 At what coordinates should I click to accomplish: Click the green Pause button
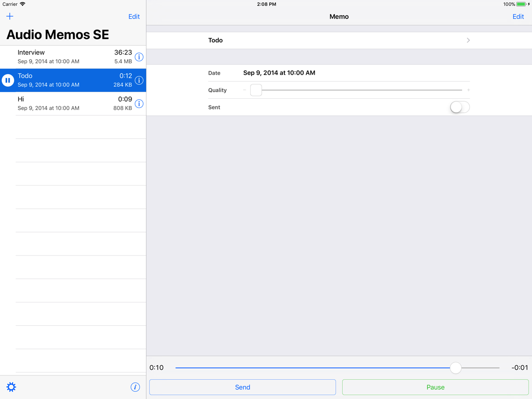point(435,387)
